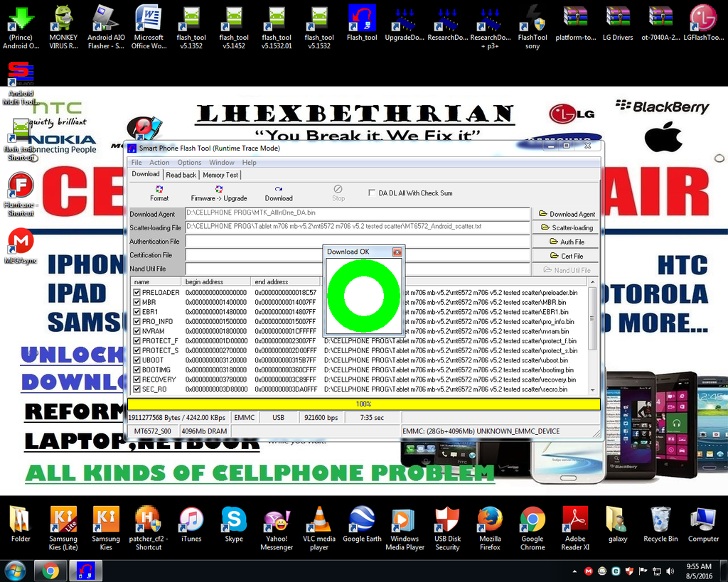
Task: Uncheck the RECOVERY partition checkbox
Action: pos(136,379)
